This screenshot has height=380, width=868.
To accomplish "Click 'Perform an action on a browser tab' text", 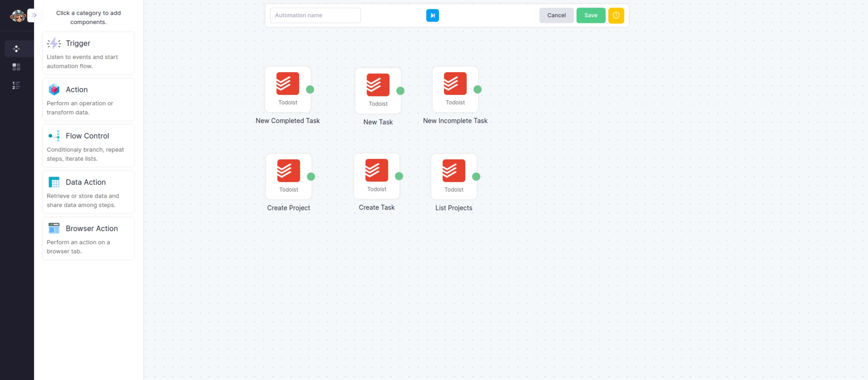I will pyautogui.click(x=78, y=247).
